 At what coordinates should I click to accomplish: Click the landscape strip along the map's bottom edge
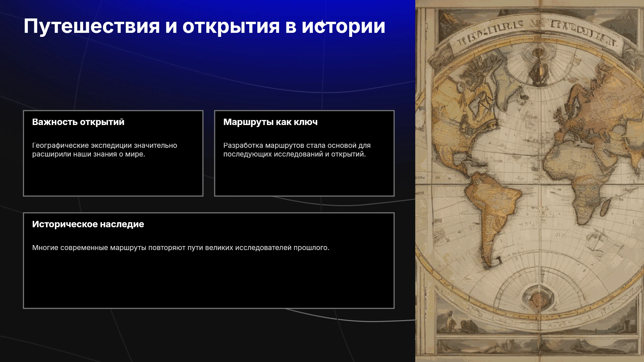point(537,347)
